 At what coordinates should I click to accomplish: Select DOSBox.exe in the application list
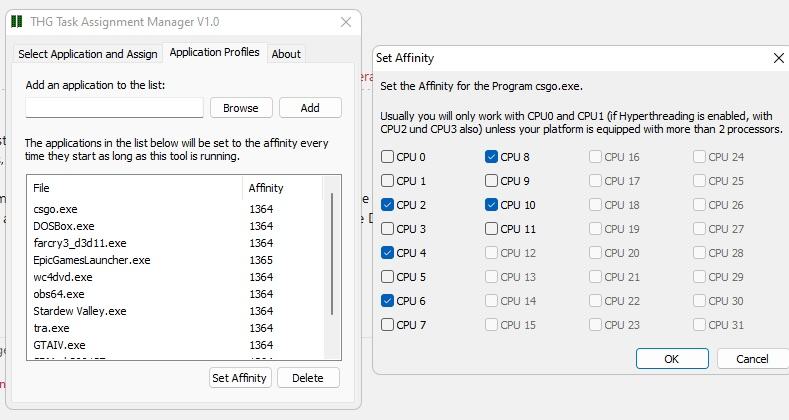tap(64, 226)
